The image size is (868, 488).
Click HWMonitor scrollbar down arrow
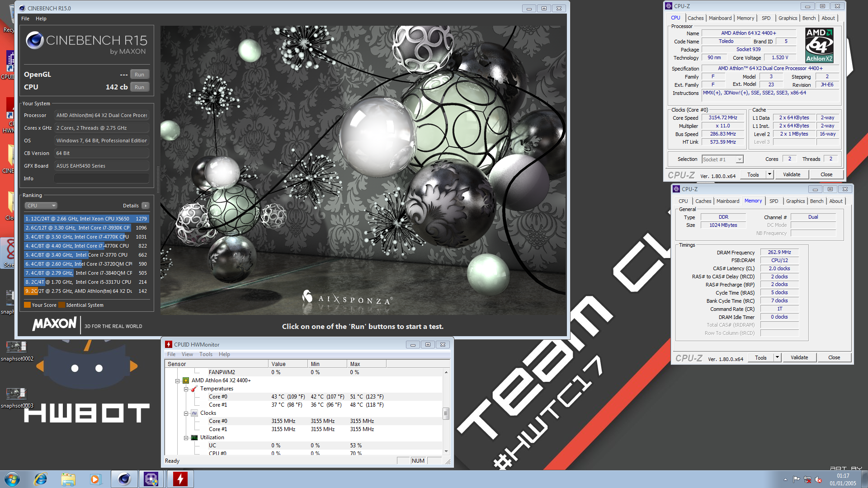pos(446,451)
